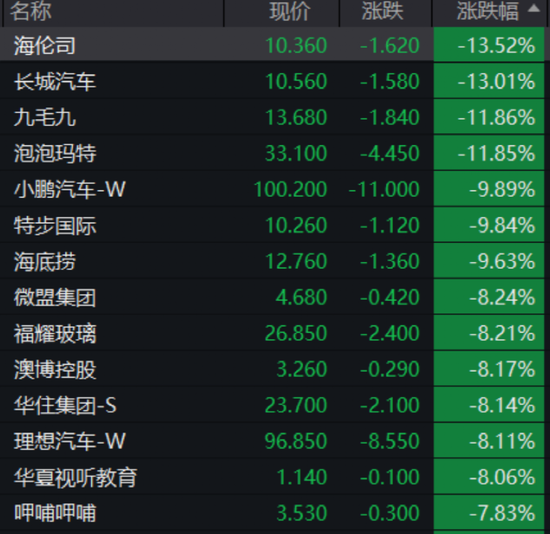Select the 呷哺呷哺 stock name

click(55, 513)
